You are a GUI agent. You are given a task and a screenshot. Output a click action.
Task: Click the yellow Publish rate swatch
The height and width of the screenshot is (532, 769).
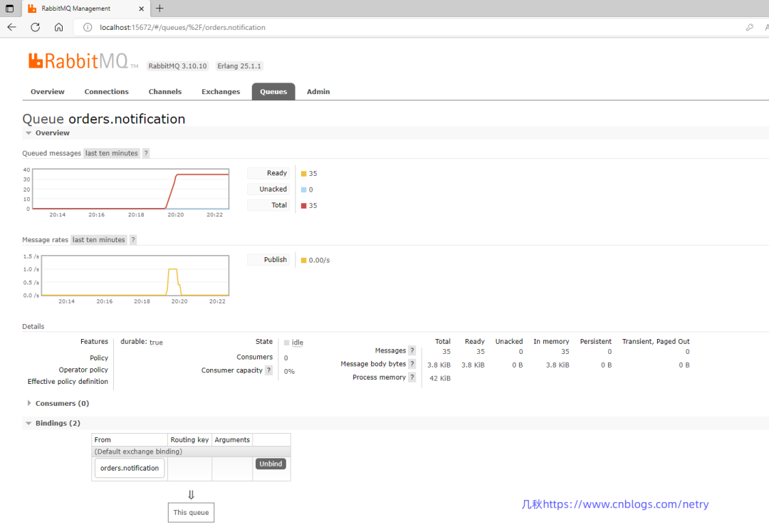(x=303, y=261)
